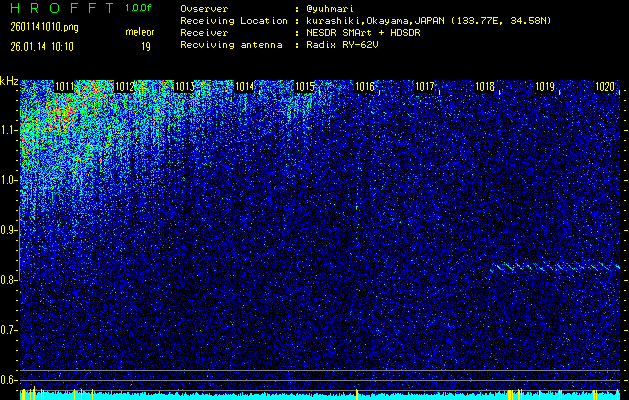Viewport: 629px width, 400px height.
Task: Click the version label 1.00f
Action: 139,8
